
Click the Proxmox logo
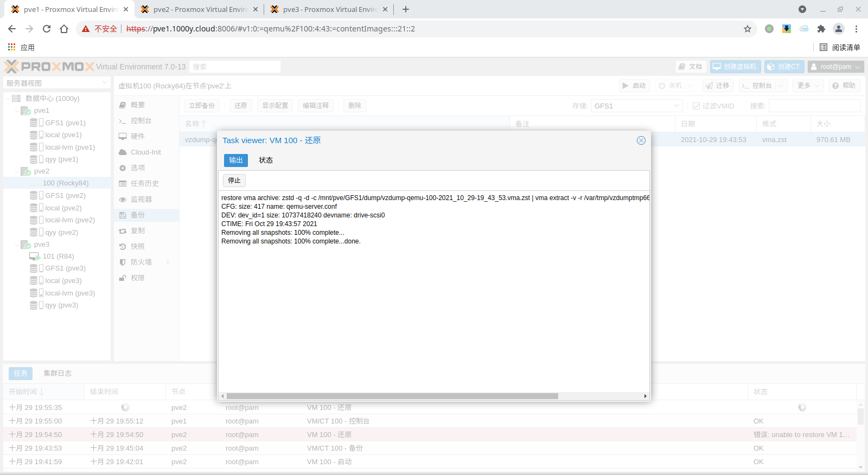[x=49, y=67]
